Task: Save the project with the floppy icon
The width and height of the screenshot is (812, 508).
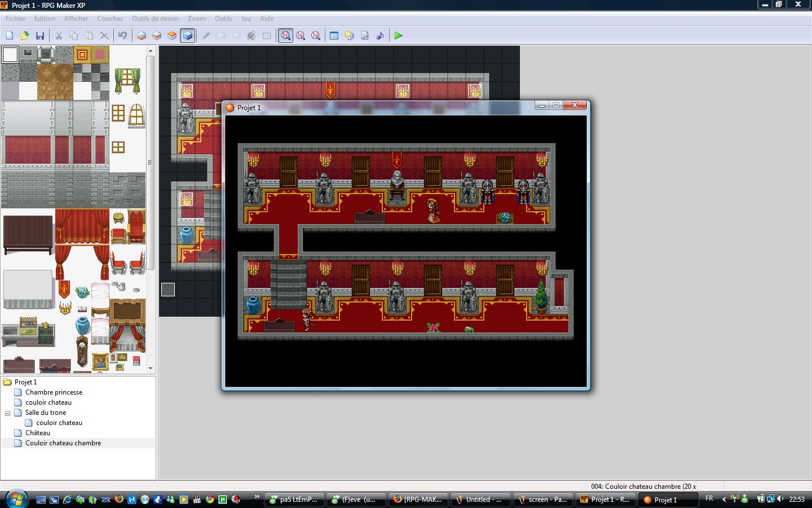Action: 40,36
